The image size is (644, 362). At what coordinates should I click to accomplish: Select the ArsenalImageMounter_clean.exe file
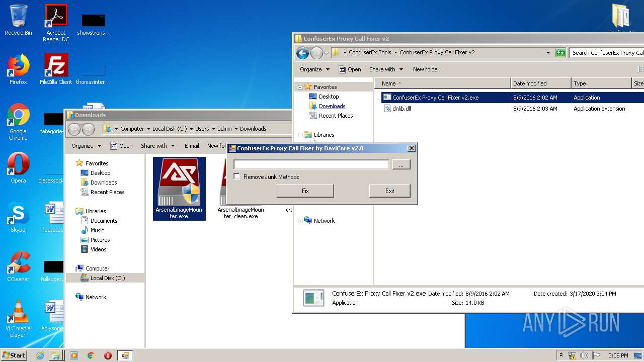(x=240, y=213)
